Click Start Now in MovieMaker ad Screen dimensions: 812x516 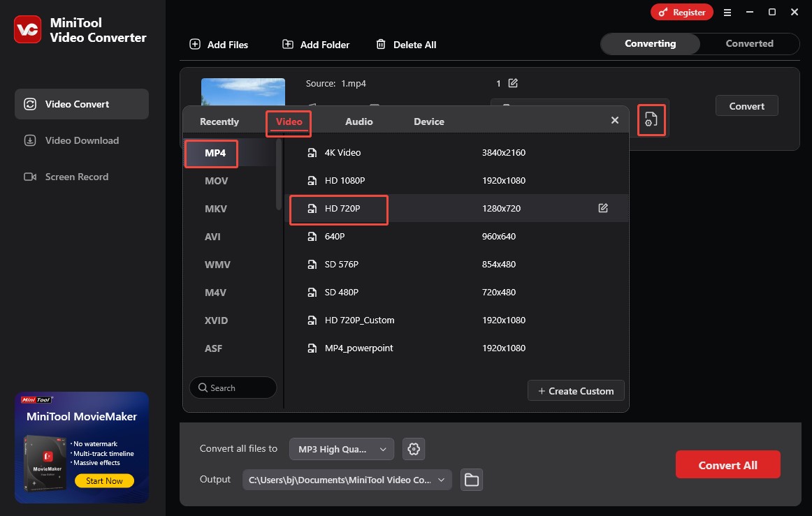(x=104, y=481)
